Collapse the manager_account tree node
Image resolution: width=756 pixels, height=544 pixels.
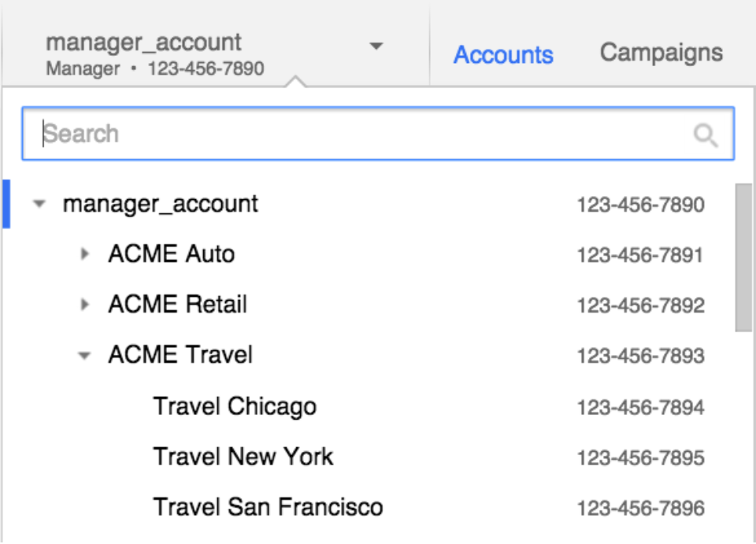[39, 204]
